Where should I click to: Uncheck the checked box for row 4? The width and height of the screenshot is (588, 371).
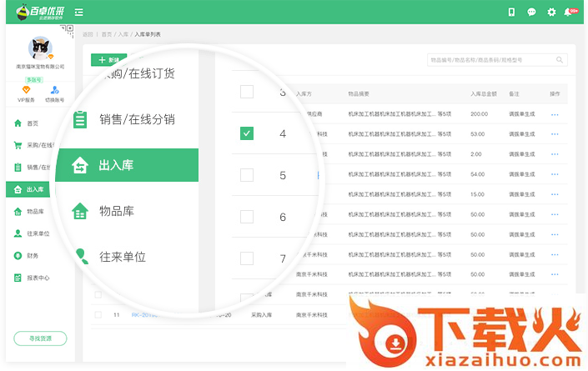[x=246, y=133]
